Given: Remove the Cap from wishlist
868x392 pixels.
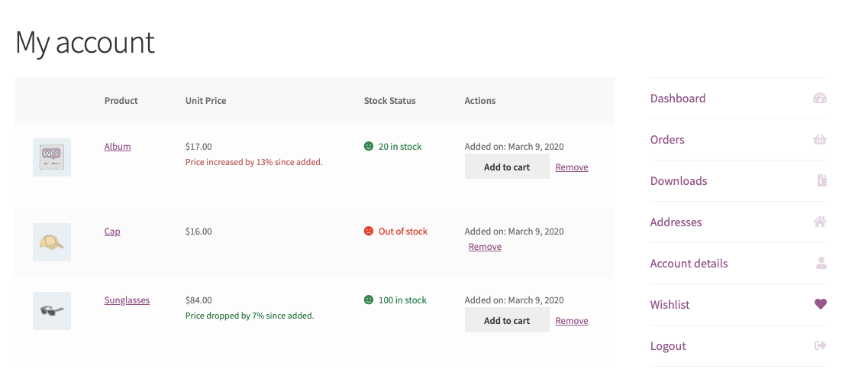Looking at the screenshot, I should 485,247.
